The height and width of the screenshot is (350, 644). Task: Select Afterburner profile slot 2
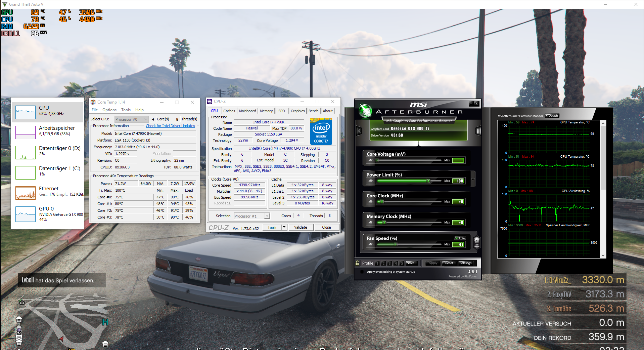pyautogui.click(x=383, y=263)
